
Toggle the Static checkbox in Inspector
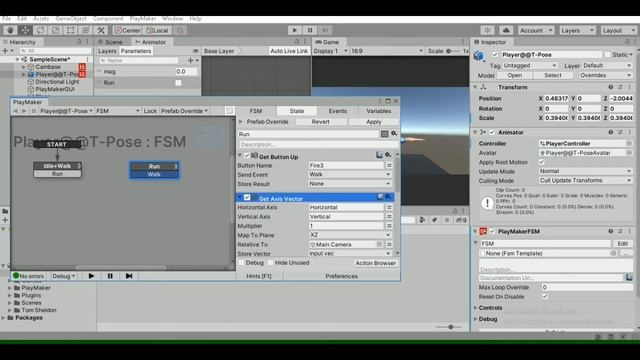[x=607, y=55]
